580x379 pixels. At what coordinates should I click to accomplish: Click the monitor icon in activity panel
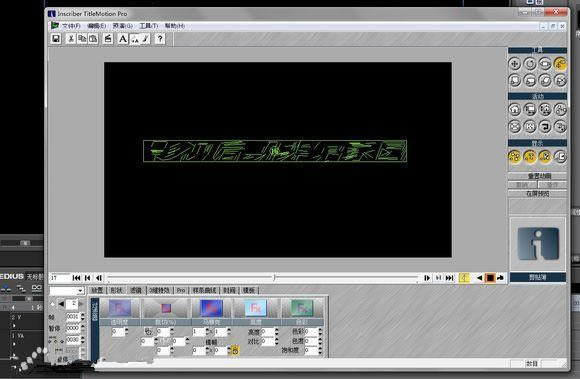pos(530,109)
